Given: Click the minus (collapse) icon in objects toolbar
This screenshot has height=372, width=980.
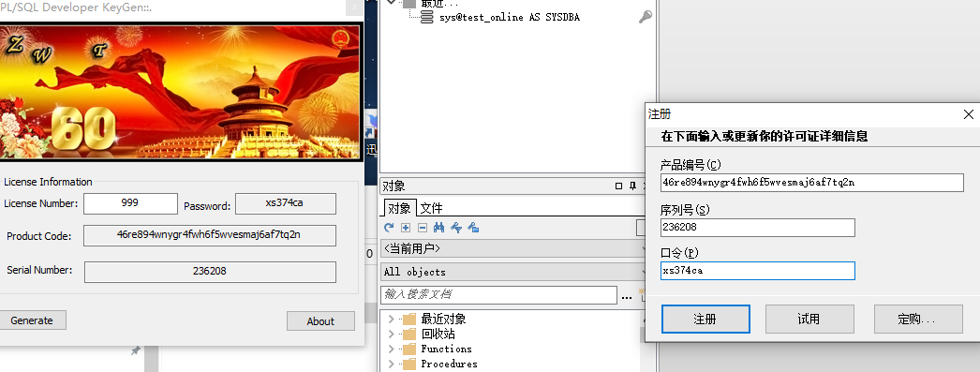Looking at the screenshot, I should point(422,228).
